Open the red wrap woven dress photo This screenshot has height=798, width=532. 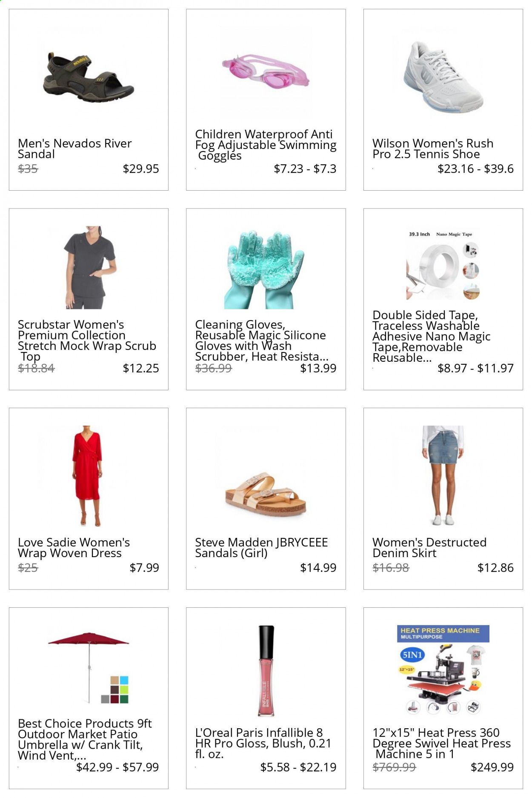(x=89, y=476)
